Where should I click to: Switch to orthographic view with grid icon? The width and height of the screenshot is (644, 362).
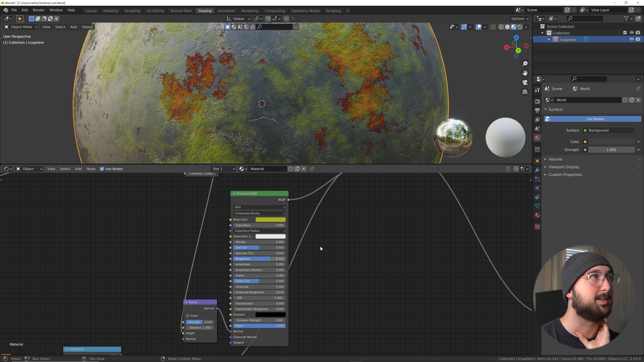click(x=525, y=92)
